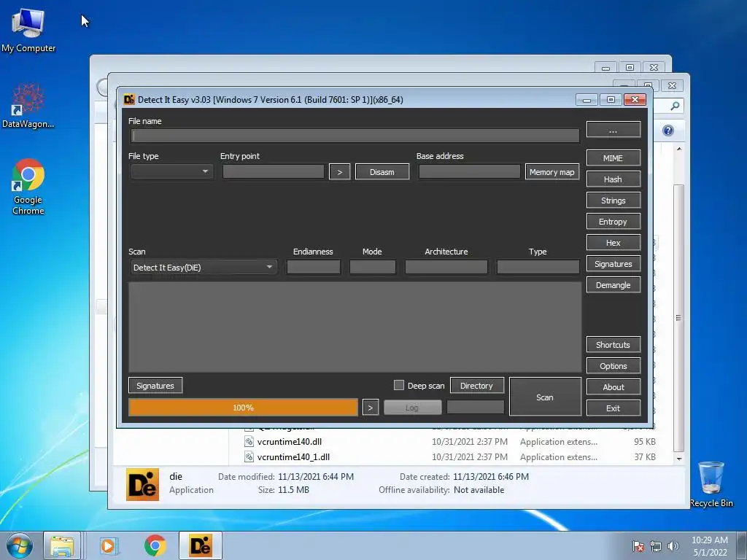Click the browse '...' file button
The width and height of the screenshot is (747, 560).
click(x=613, y=130)
